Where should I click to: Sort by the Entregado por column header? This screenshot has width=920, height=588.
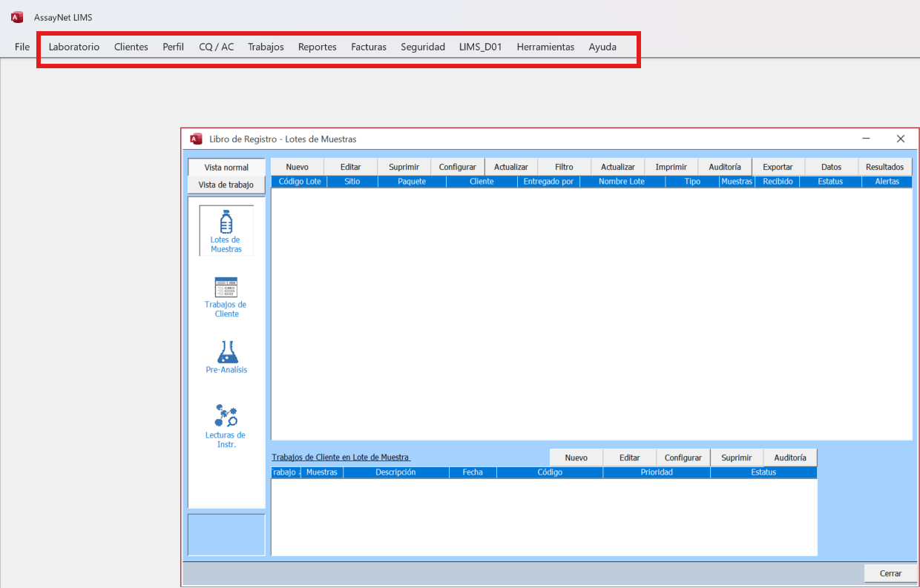click(548, 182)
